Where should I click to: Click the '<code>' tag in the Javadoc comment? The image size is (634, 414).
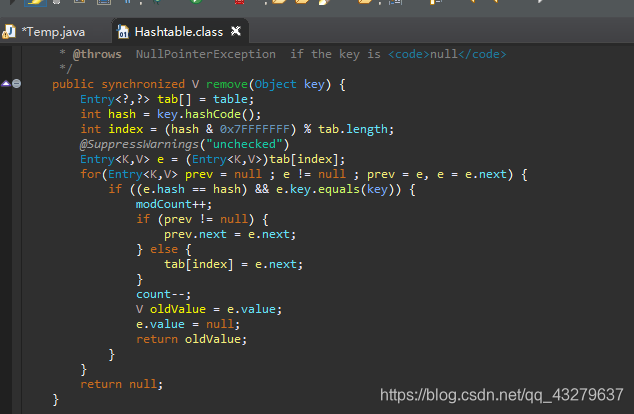tap(409, 54)
